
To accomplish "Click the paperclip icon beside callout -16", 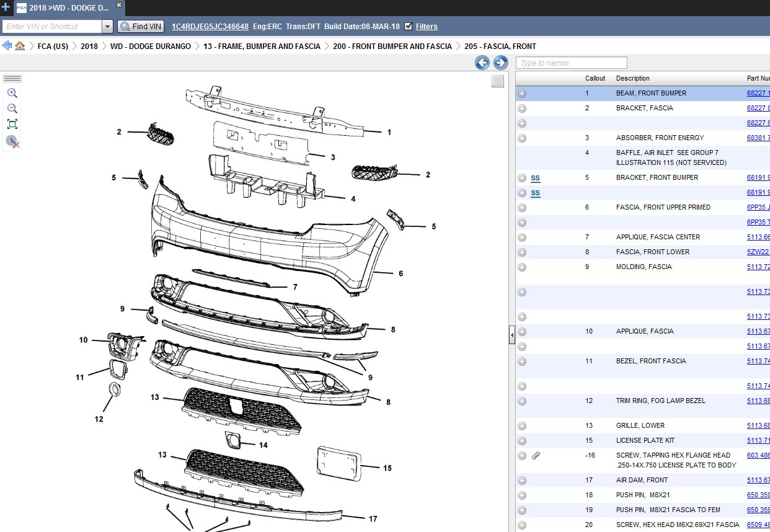I will (536, 456).
